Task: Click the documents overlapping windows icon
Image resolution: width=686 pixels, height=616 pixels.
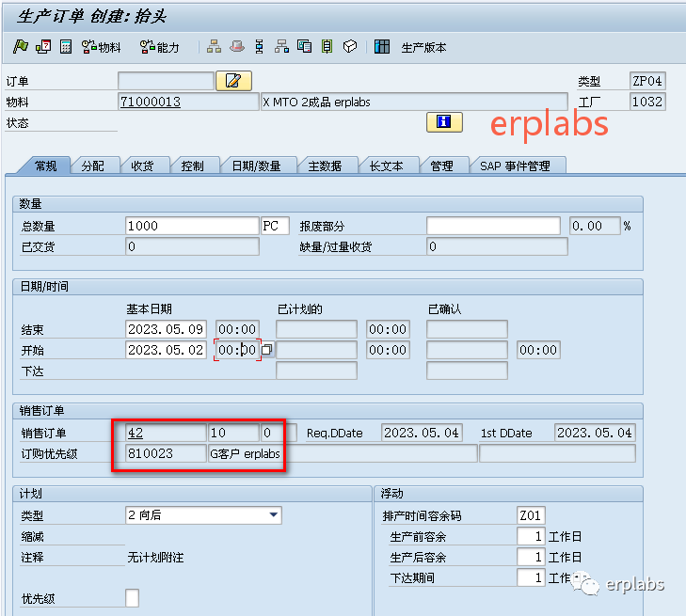Action: (304, 46)
